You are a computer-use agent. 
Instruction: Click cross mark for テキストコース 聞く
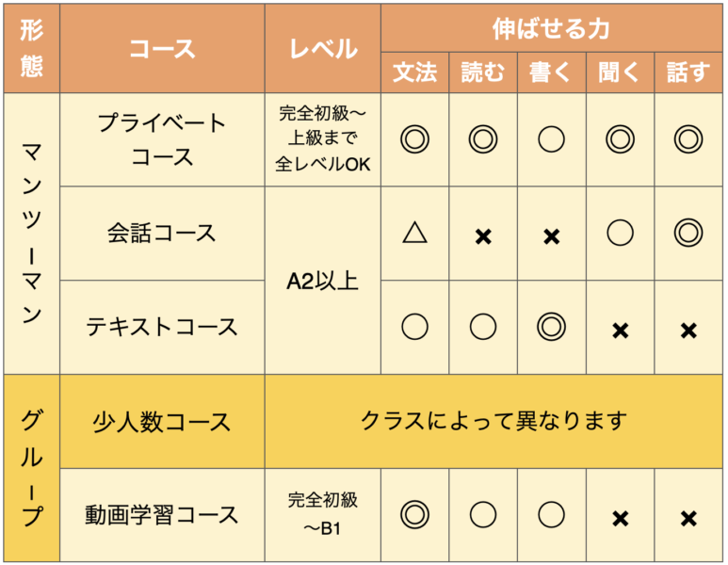(620, 331)
